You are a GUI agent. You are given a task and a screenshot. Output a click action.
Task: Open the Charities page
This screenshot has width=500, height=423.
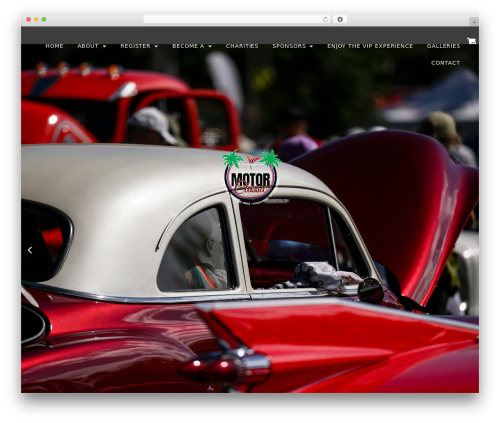coord(242,46)
